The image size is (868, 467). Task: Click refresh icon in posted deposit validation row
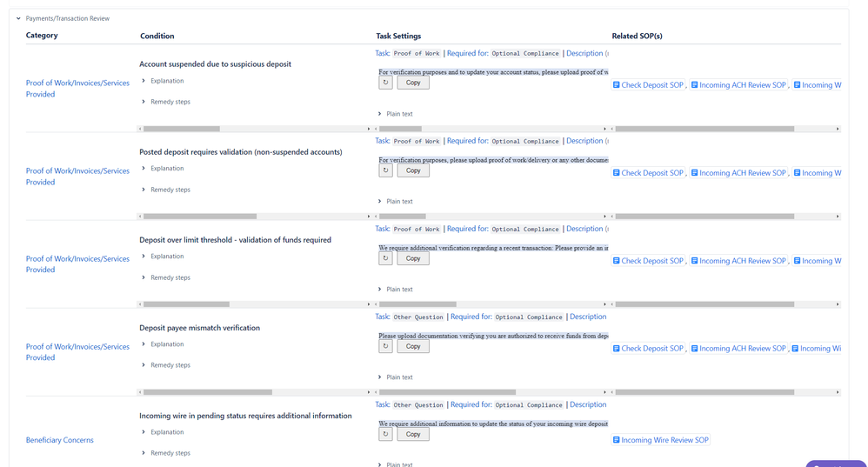click(386, 170)
